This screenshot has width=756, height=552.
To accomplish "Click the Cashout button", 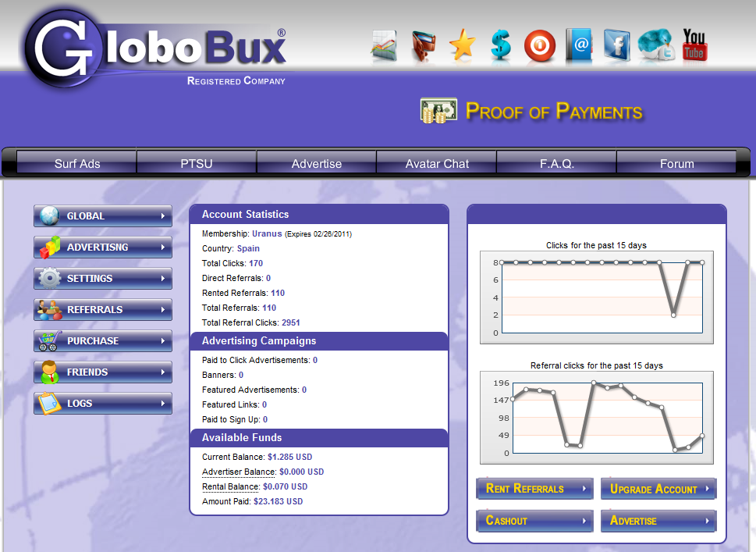I will click(534, 521).
